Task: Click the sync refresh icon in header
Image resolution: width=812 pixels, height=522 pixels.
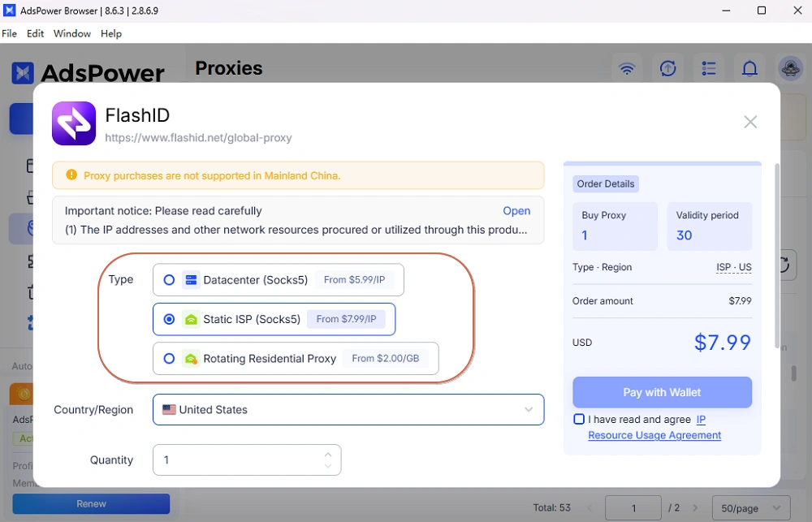Action: [668, 68]
